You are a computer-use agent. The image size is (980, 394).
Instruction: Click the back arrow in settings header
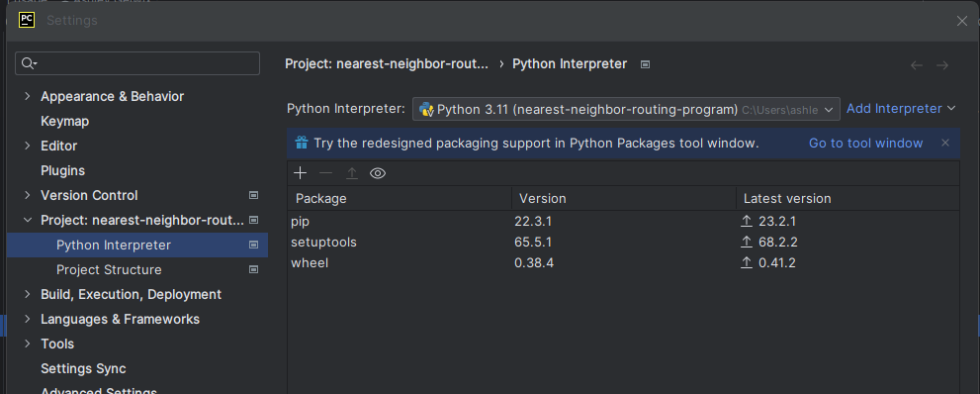[x=917, y=65]
